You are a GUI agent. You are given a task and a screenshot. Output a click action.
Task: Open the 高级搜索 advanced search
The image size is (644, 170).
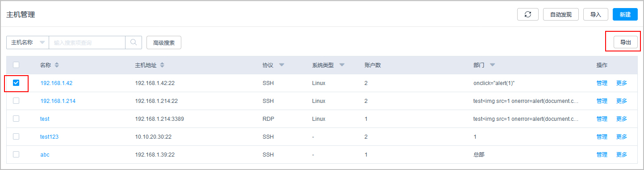(x=164, y=43)
